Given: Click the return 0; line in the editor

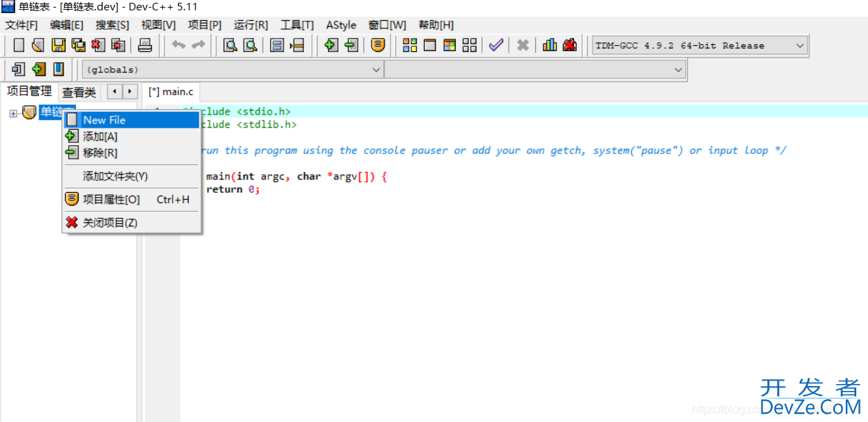Looking at the screenshot, I should [x=233, y=189].
